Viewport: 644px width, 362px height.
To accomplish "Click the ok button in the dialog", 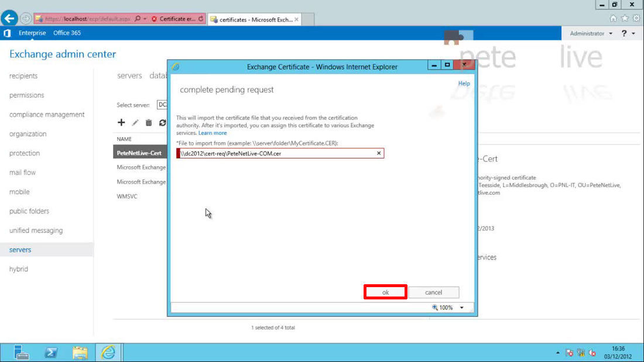I will point(385,292).
